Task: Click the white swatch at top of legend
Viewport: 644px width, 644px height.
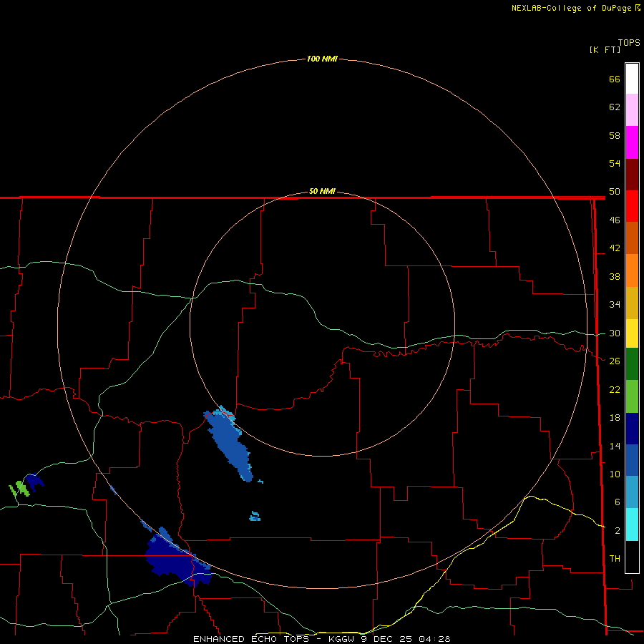Action: (632, 79)
